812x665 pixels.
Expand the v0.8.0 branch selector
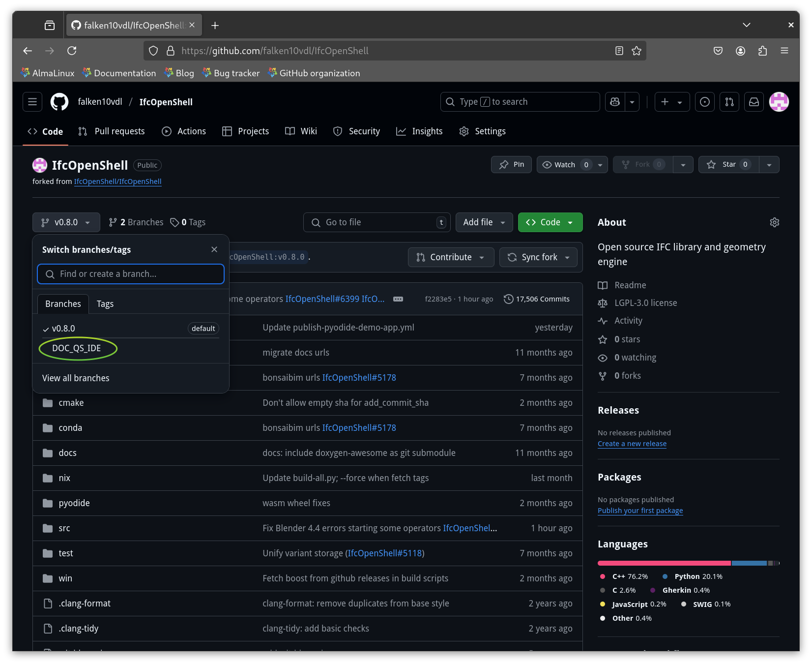pyautogui.click(x=66, y=222)
